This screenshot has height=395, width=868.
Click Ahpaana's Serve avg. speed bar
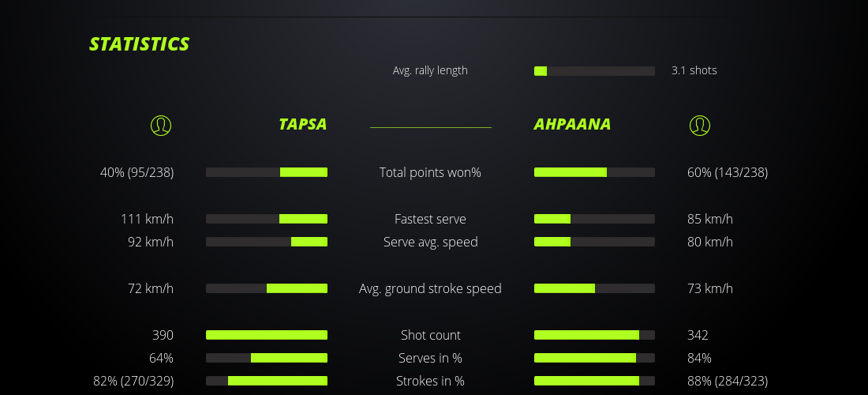(594, 242)
